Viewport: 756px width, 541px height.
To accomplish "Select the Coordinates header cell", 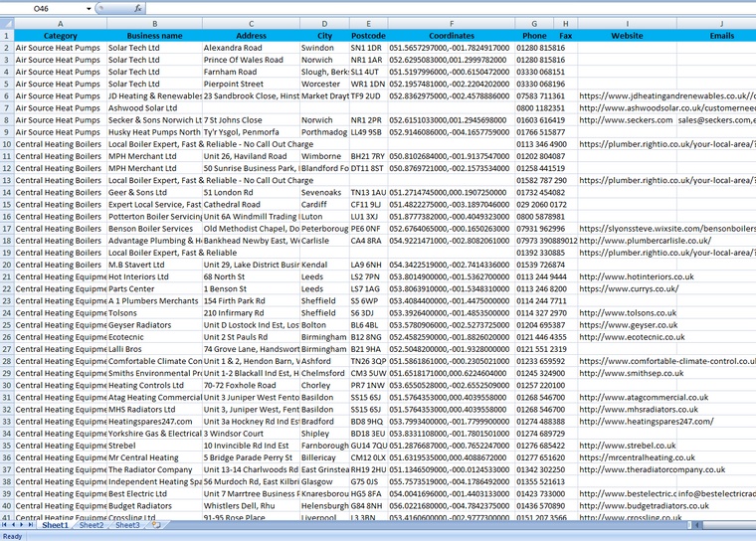I will pos(452,36).
